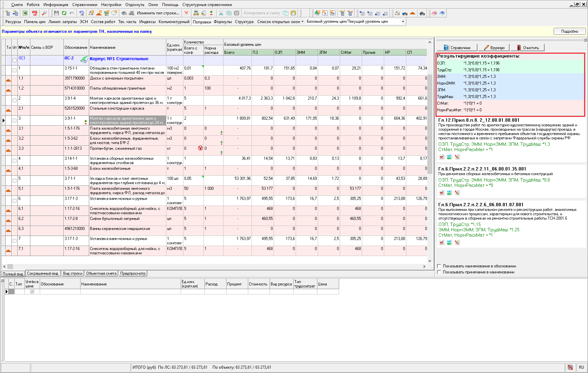Click the edit pencil icon under Гл.6.Прил.2.2.п.2.2.6

tap(457, 243)
